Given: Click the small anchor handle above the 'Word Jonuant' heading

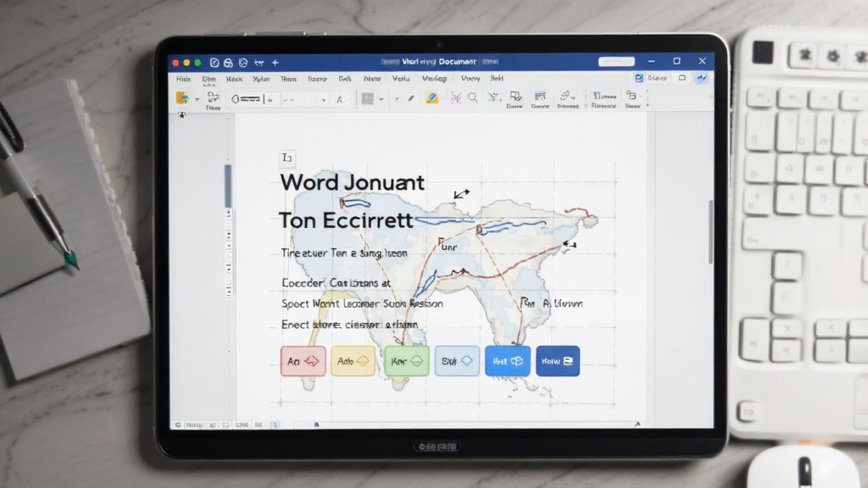Looking at the screenshot, I should (x=287, y=158).
